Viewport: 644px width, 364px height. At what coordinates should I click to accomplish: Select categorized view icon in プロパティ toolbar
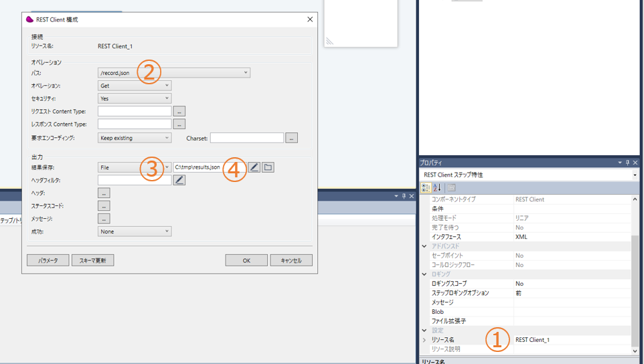point(426,188)
